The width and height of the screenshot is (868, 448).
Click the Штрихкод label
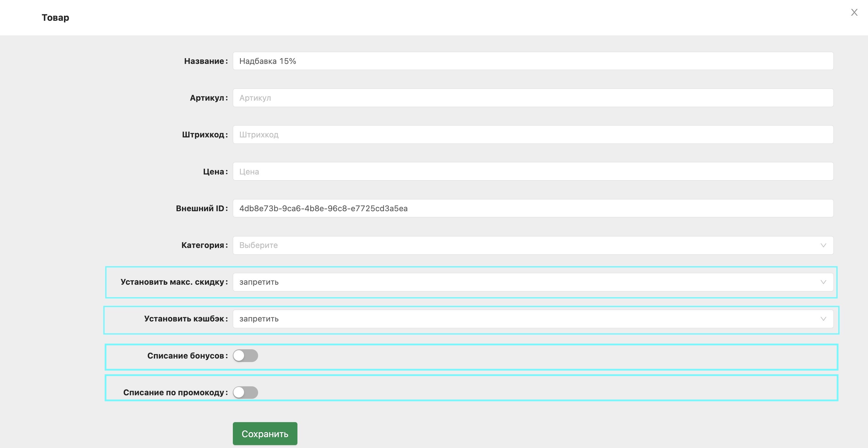coord(205,135)
